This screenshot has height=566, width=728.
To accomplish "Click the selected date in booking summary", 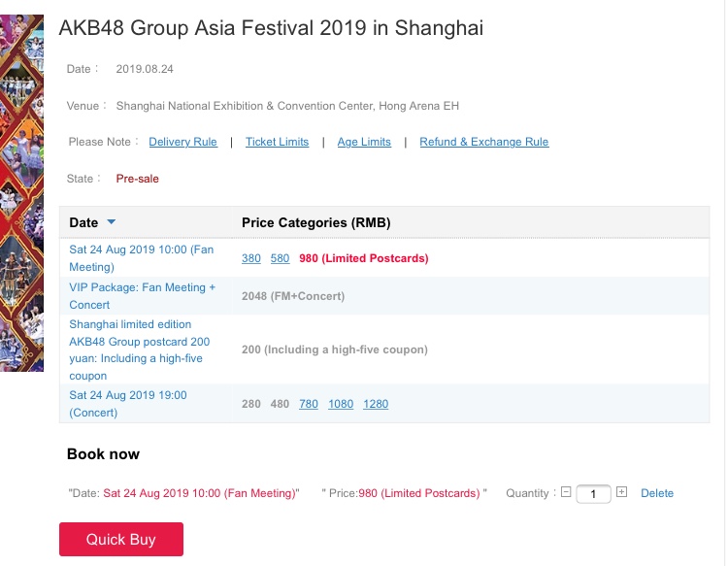I will [199, 493].
